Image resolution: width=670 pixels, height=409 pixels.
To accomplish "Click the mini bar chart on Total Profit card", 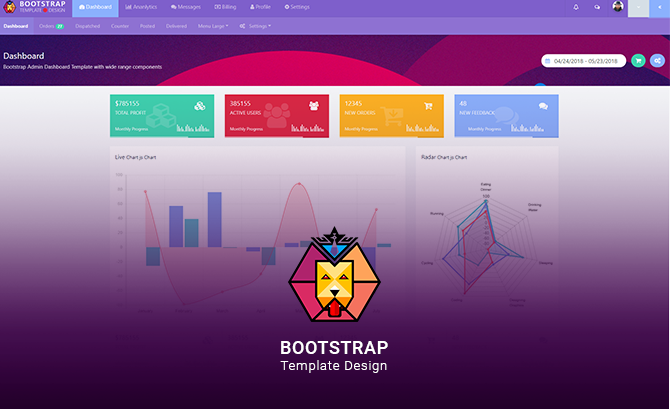I will [193, 127].
